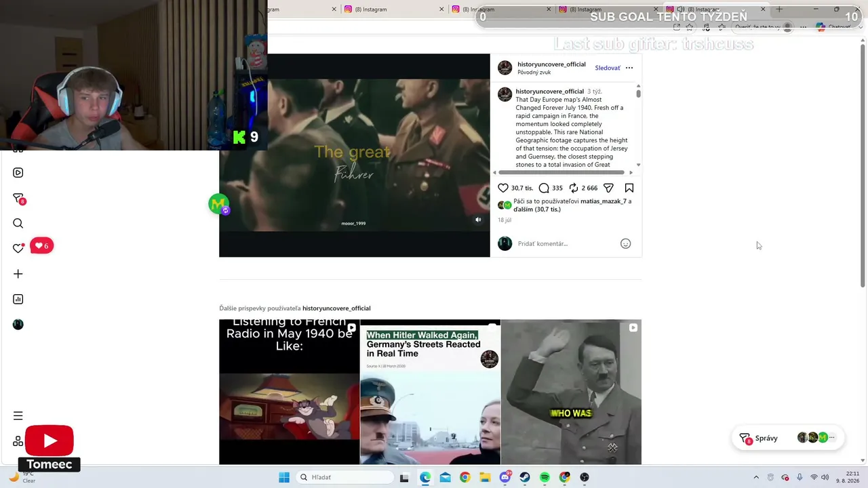
Task: View list of others who liked (ďalším)
Action: [537, 209]
